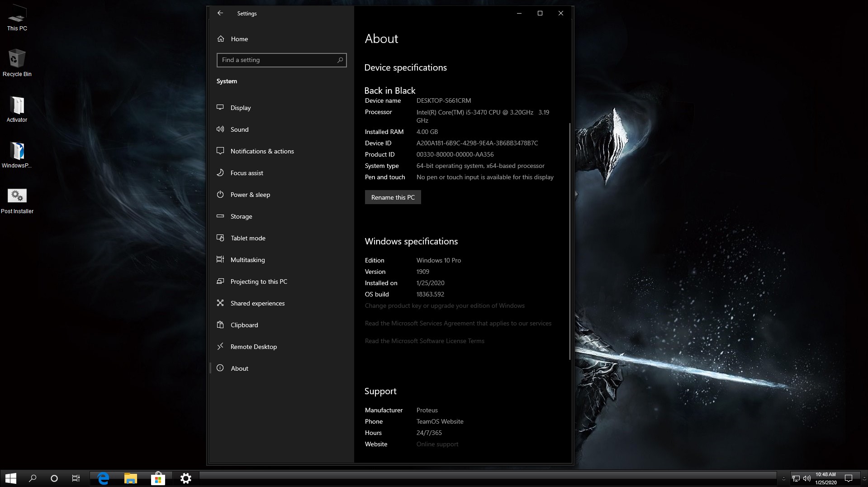Click the Home house icon

tap(221, 39)
